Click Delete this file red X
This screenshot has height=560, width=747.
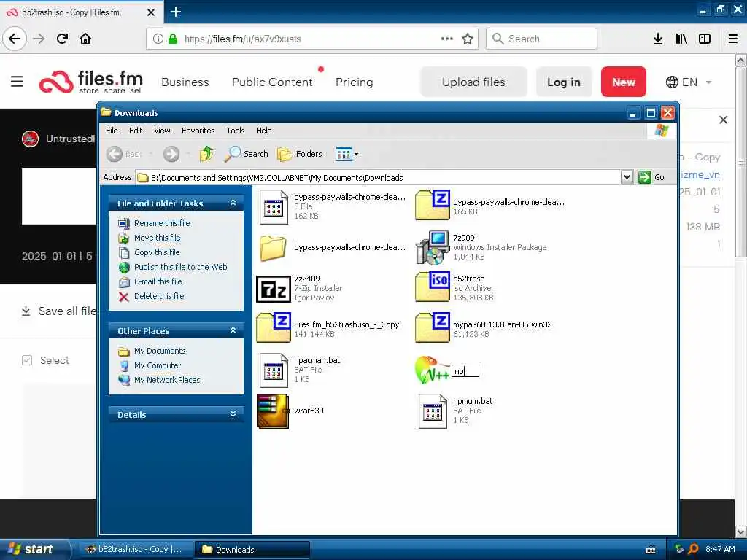[124, 297]
